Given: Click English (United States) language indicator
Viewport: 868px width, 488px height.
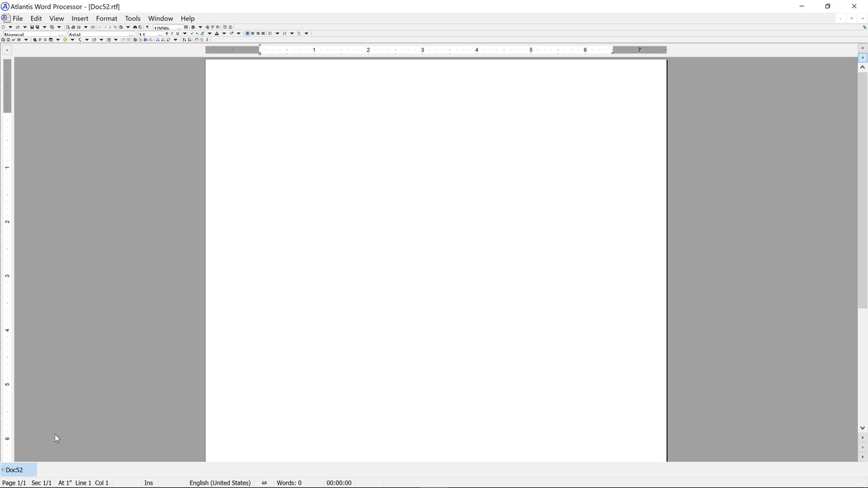Looking at the screenshot, I should [220, 483].
